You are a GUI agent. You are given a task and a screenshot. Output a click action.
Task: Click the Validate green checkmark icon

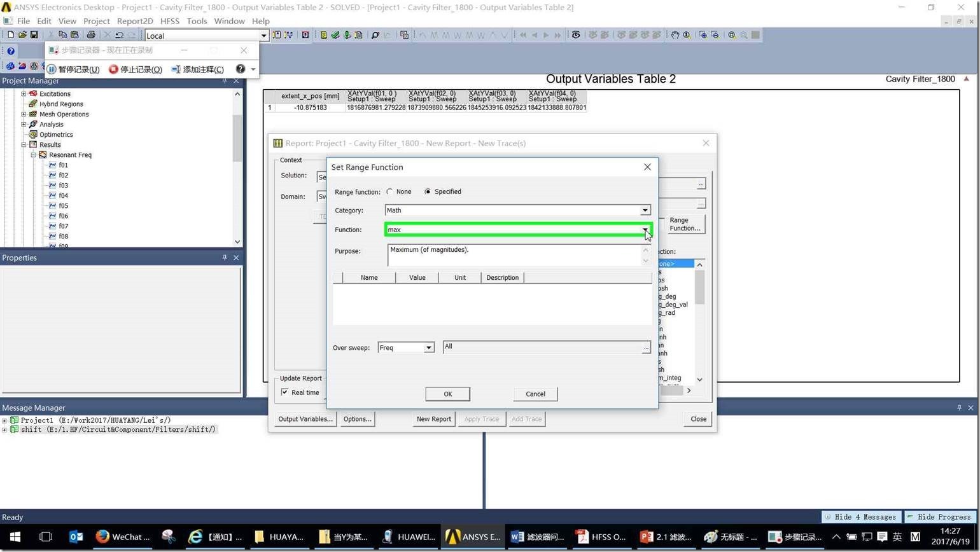point(335,35)
